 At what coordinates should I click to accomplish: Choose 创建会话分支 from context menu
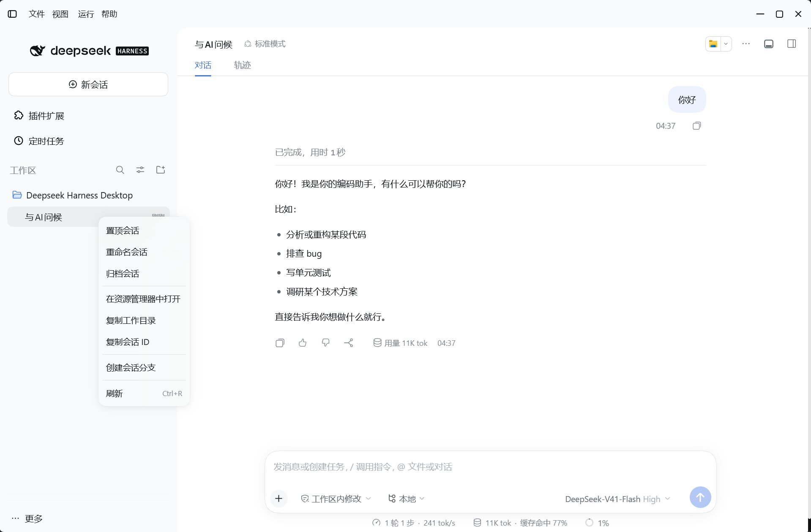click(144, 368)
